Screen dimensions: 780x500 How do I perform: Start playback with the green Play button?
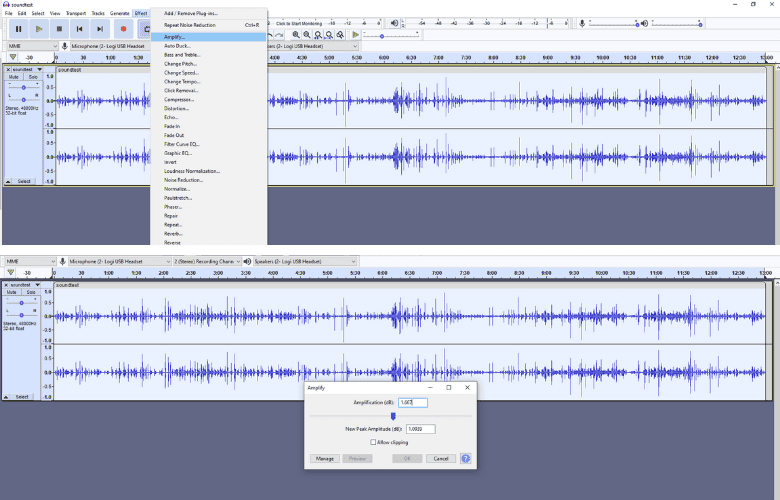pyautogui.click(x=39, y=29)
